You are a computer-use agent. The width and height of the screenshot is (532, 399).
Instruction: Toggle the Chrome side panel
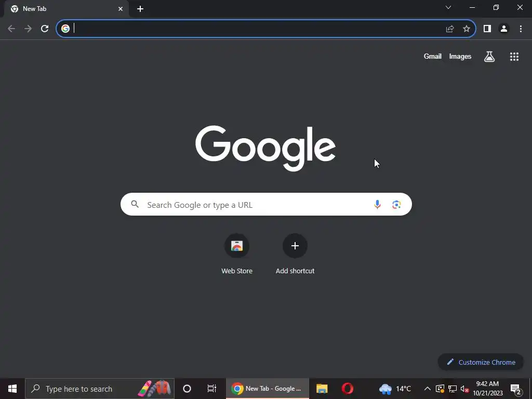tap(487, 29)
